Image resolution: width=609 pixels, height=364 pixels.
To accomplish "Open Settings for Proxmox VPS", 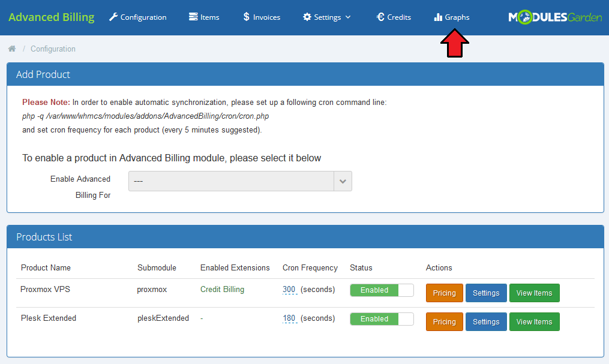I will (486, 293).
